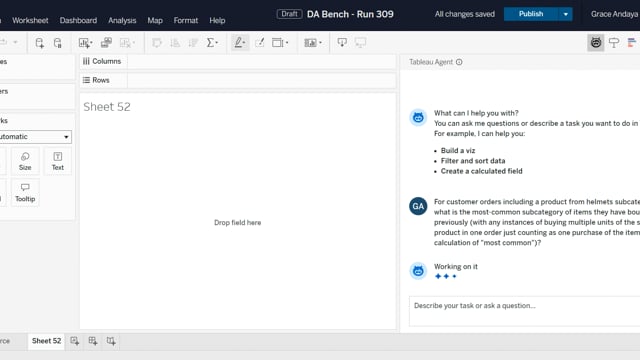
Task: Click the new data source icon
Action: pos(40,43)
